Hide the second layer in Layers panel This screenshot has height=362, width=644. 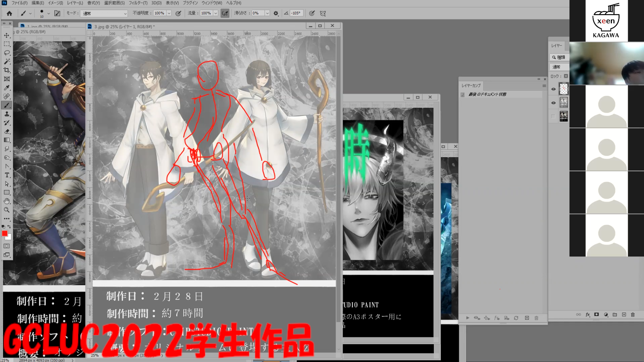point(553,103)
